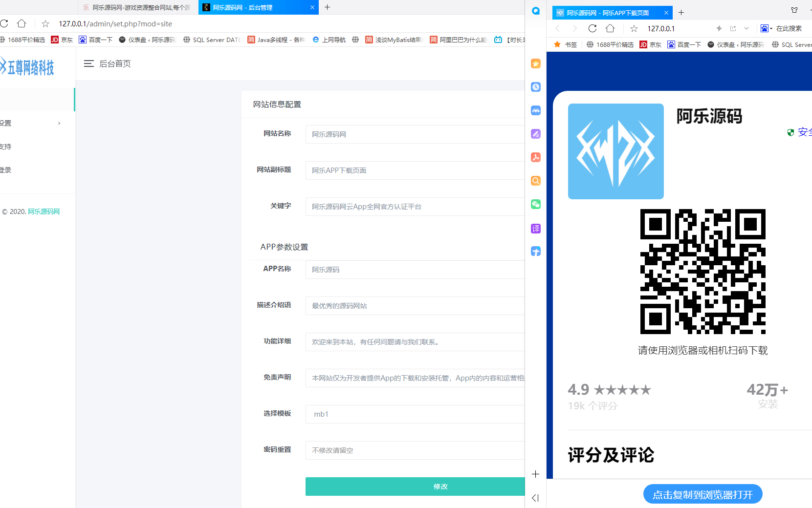Screen dimensions: 812x508
Task: Click 点击复制到浏览器打开 button
Action: click(x=702, y=495)
